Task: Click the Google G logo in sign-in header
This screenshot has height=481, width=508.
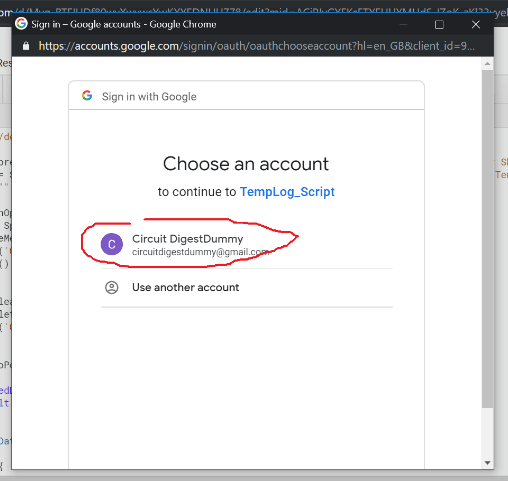Action: 87,96
